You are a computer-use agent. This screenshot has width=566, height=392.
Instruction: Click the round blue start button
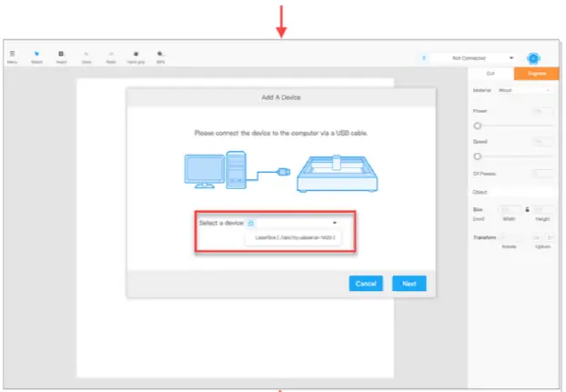[x=533, y=58]
